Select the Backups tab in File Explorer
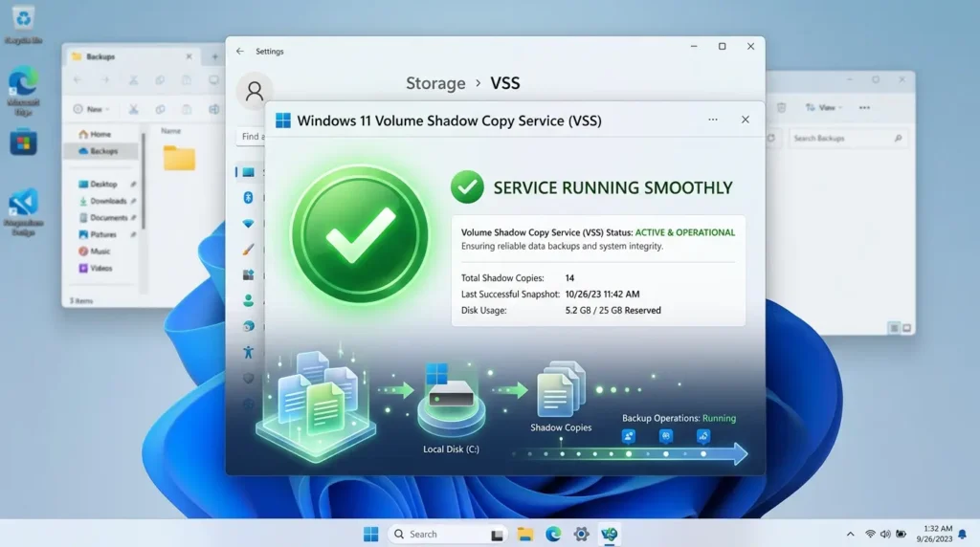 point(131,56)
